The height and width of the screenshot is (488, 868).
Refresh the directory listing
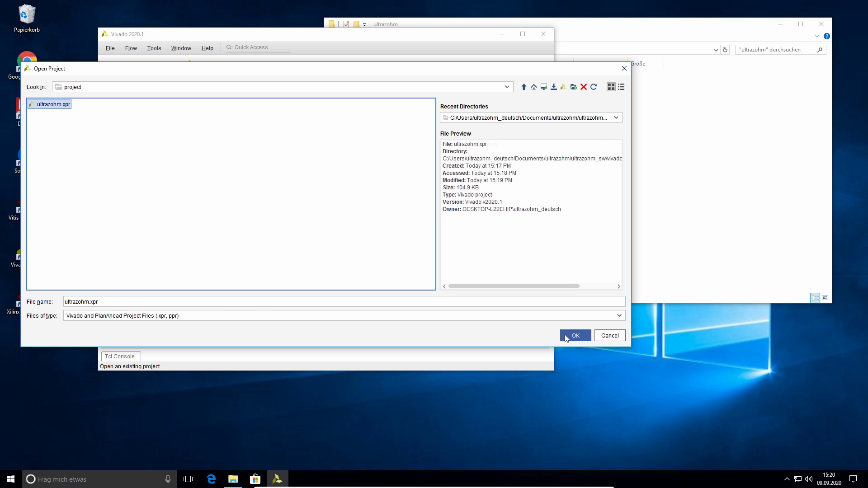594,87
